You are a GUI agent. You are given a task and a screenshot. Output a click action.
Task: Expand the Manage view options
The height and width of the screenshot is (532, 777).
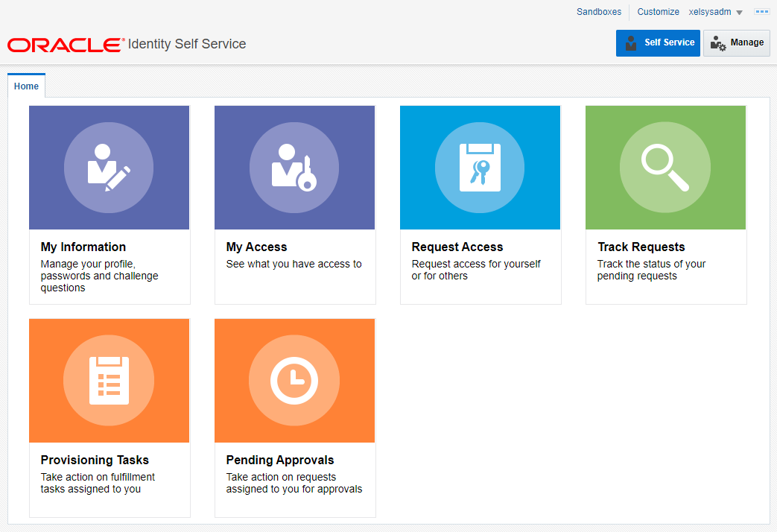pos(736,42)
